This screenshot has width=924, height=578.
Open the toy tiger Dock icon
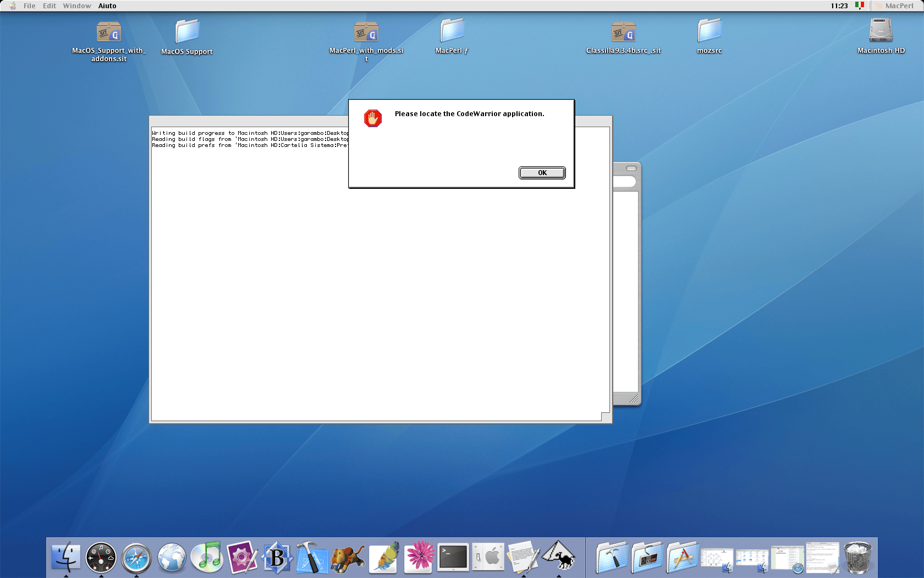click(348, 558)
